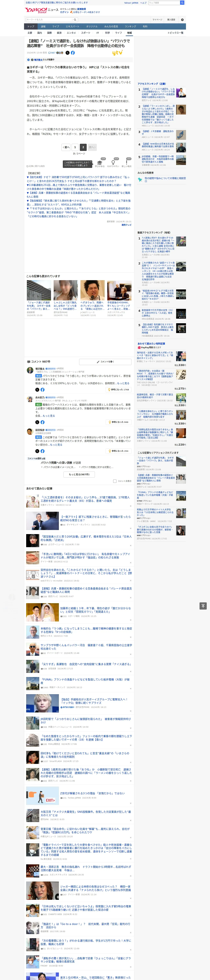The height and width of the screenshot is (980, 210).
Task: Click 舟木彩乃 commenter avatar
Action: coord(30,399)
